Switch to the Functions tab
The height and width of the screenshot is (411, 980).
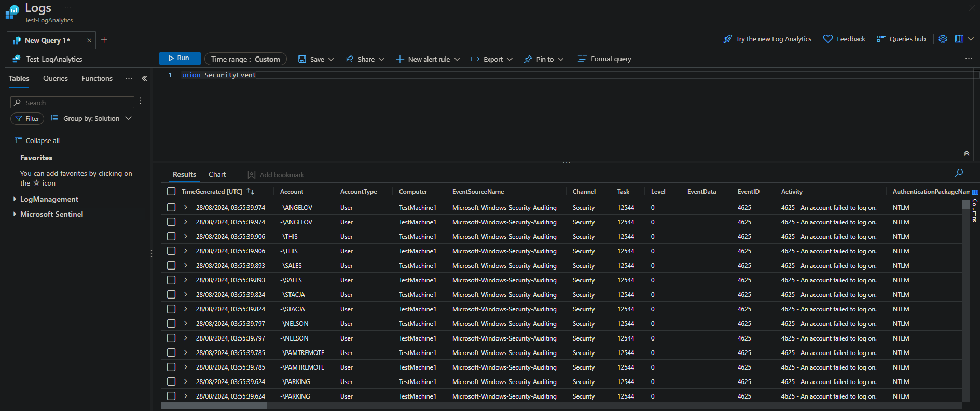(97, 78)
